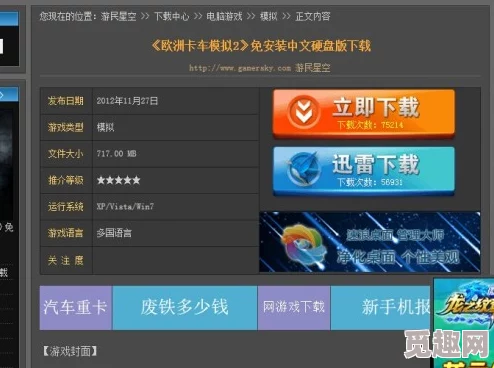494x368 pixels.
Task: Click the gamersky.com URL under the title
Action: pos(240,68)
